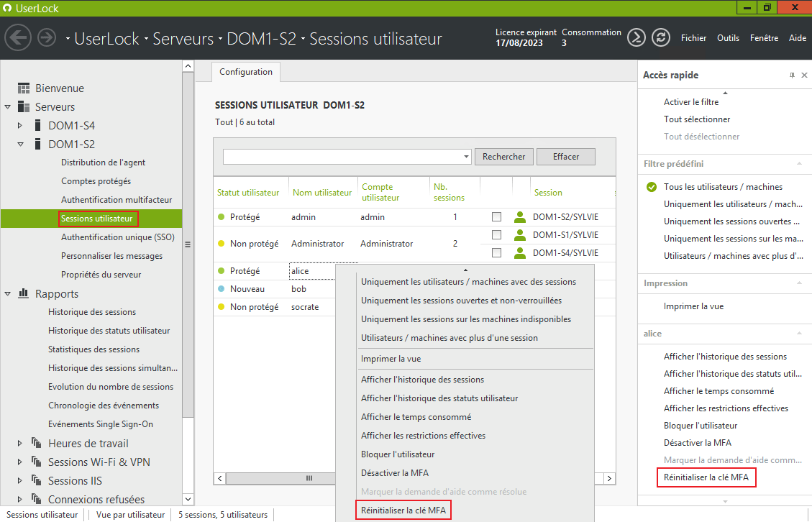Image resolution: width=812 pixels, height=522 pixels.
Task: Open Historique des sessions report
Action: click(92, 312)
